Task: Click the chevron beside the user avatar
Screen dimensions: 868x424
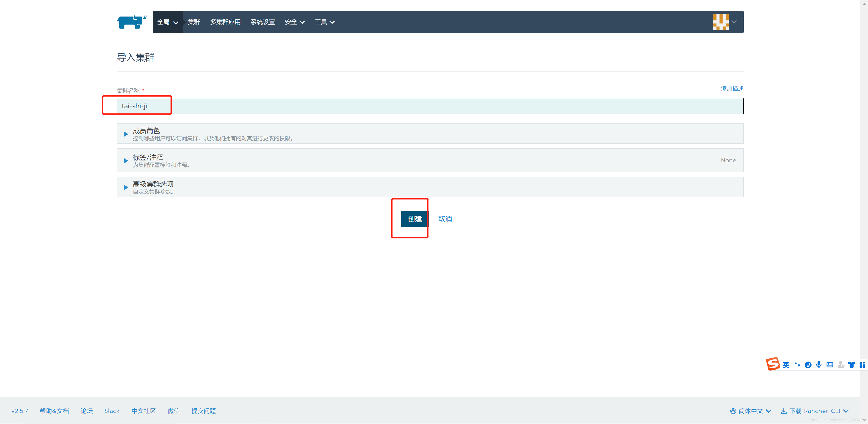Action: point(734,22)
